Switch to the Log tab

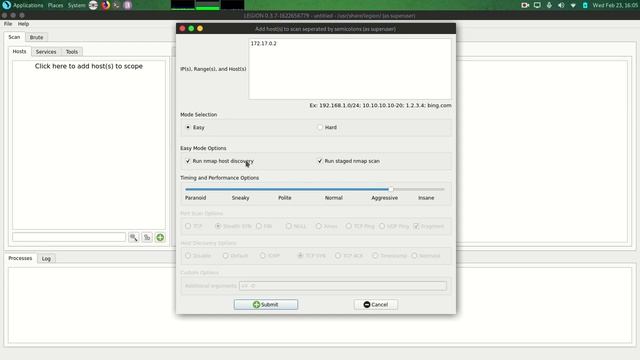pos(46,258)
